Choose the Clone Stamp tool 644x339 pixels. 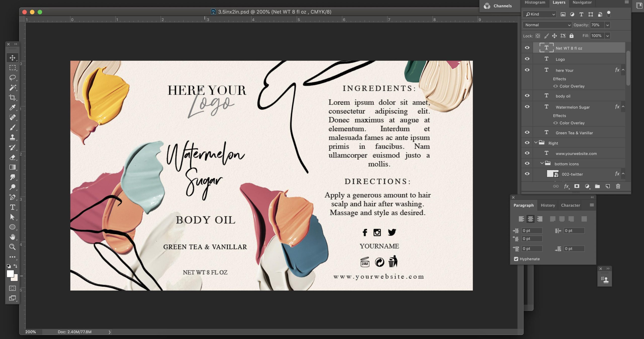tap(12, 137)
